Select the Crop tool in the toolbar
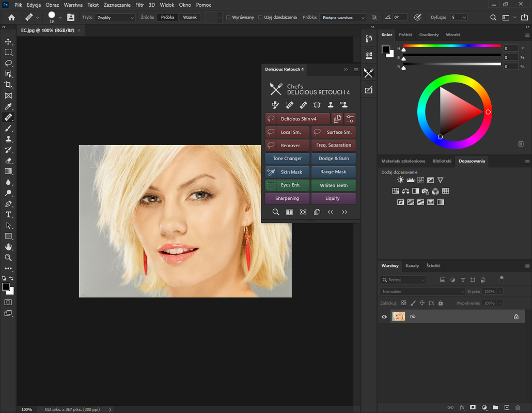 click(8, 85)
